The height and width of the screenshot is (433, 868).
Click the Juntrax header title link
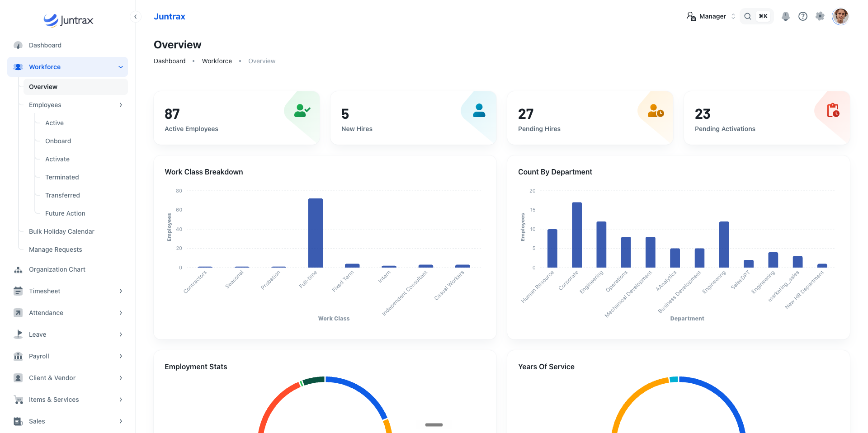point(170,17)
